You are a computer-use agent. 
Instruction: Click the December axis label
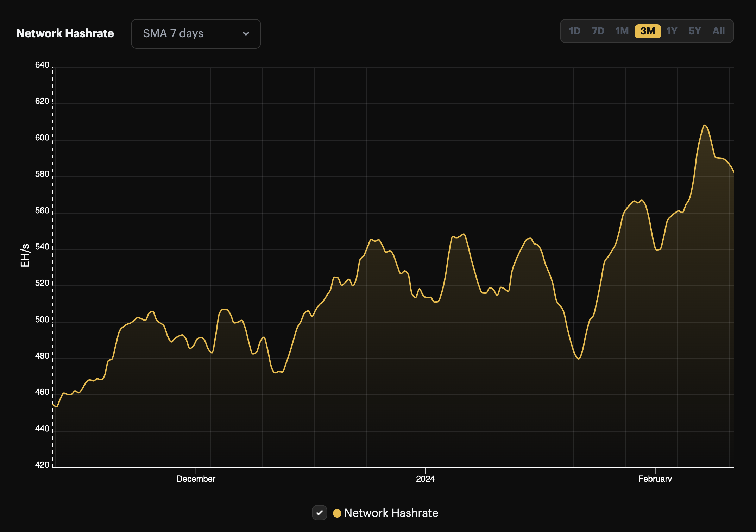click(196, 479)
